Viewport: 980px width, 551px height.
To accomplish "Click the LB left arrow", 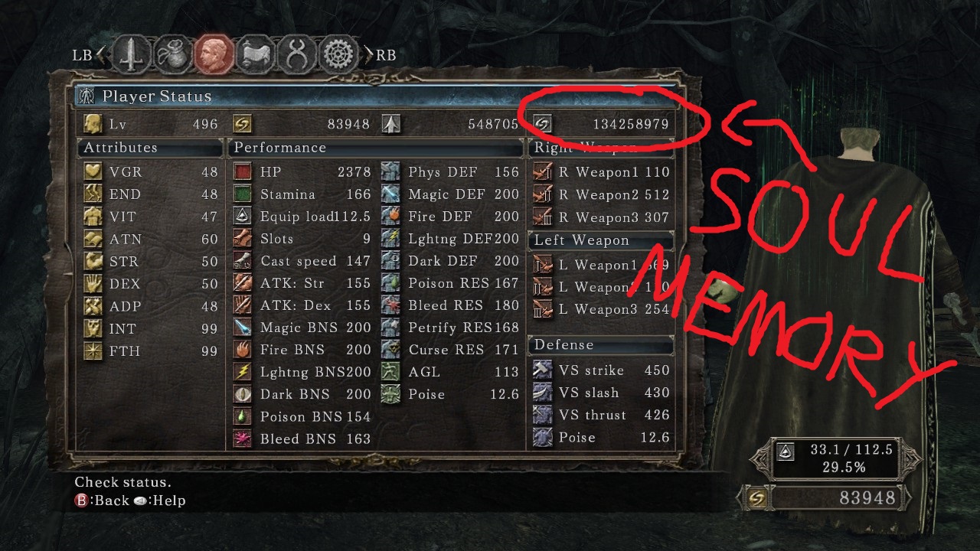I will click(x=102, y=55).
